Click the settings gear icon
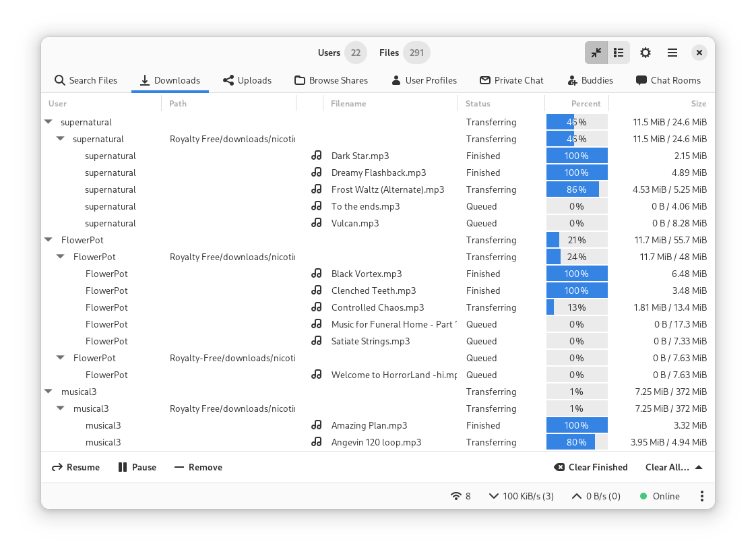The image size is (756, 554). coord(645,53)
